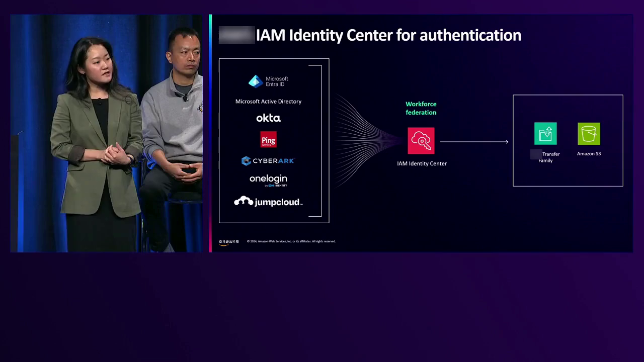Click the 'IAM Identity Center' caption

coord(422,163)
